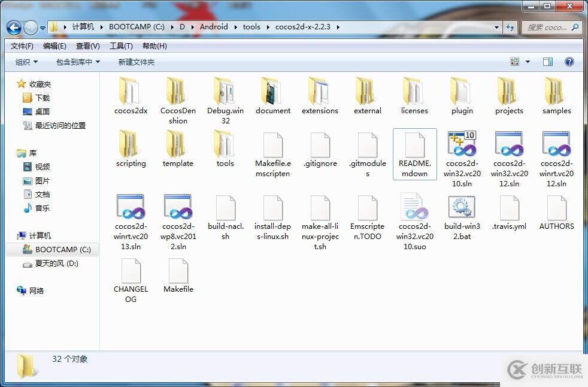Open the samples folder

(556, 96)
